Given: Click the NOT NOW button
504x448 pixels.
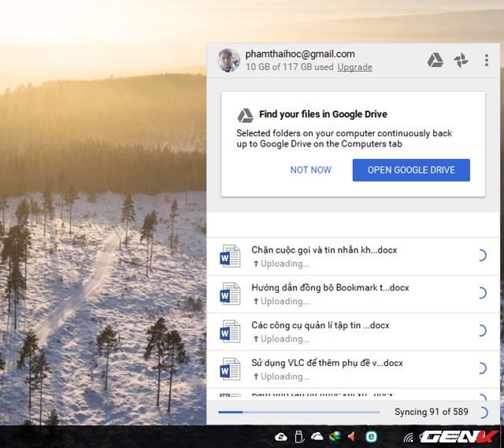Looking at the screenshot, I should click(310, 170).
